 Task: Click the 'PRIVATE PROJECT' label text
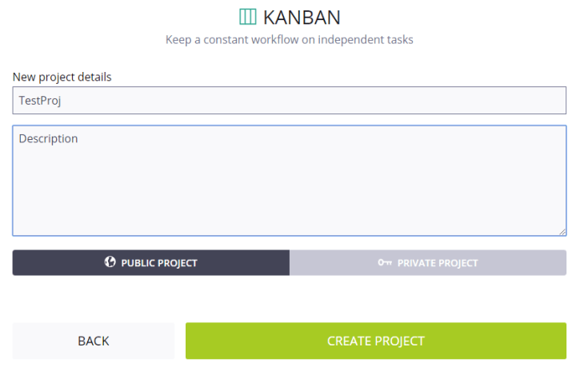click(x=438, y=263)
